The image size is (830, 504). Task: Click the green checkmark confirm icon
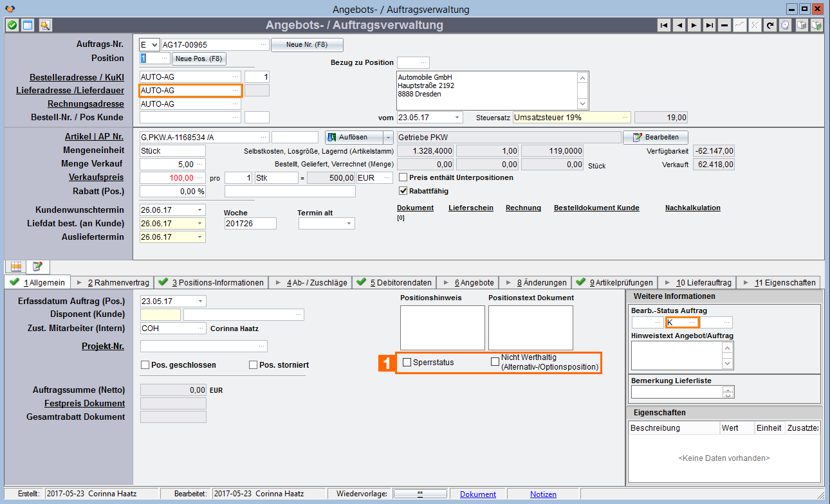coord(12,25)
